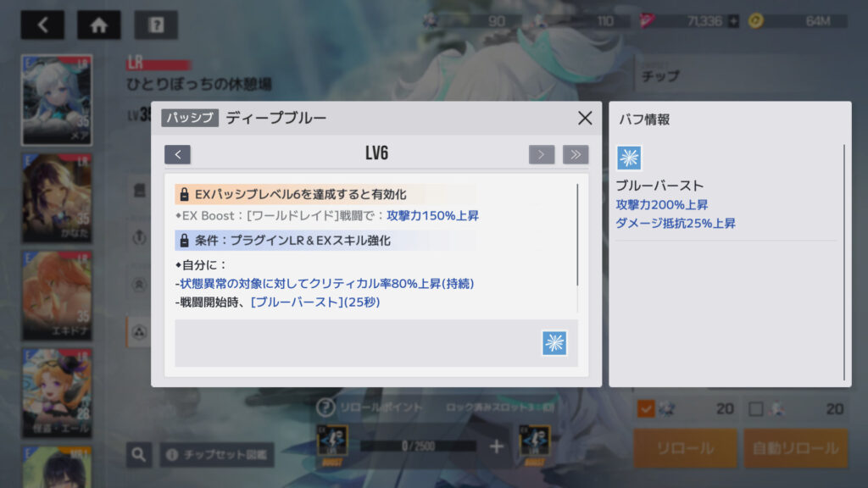The image size is (868, 488).
Task: Go back with the top-left arrow
Action: coord(42,25)
